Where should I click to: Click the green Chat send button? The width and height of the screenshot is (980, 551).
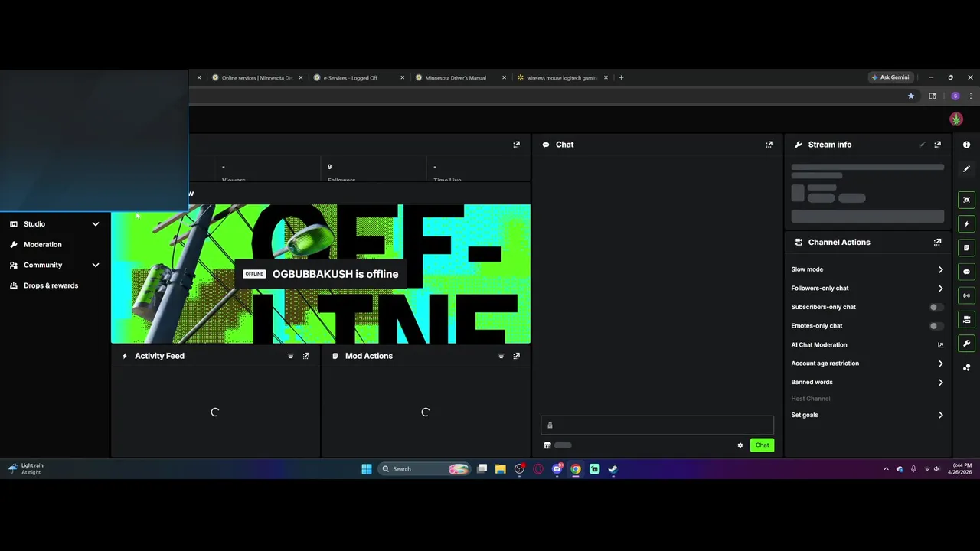[x=762, y=445]
